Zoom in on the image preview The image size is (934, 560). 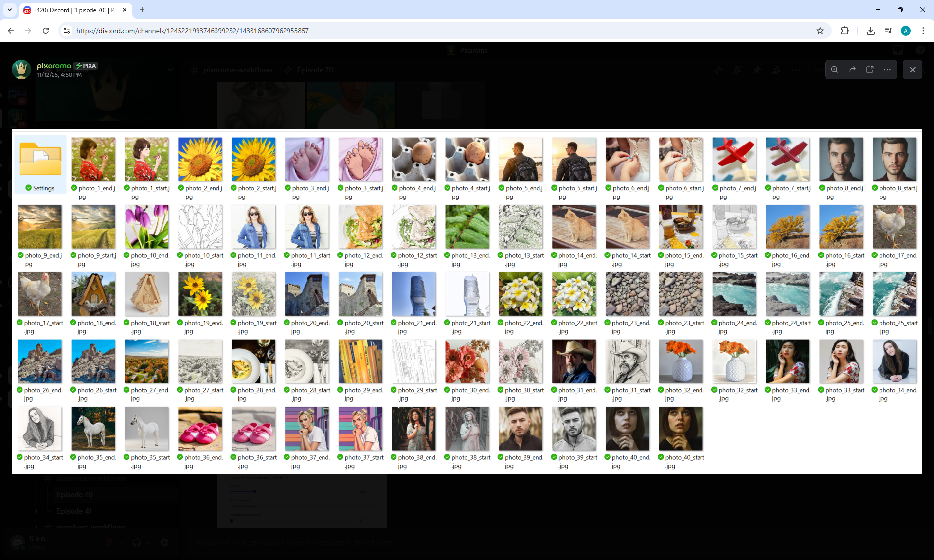(834, 70)
